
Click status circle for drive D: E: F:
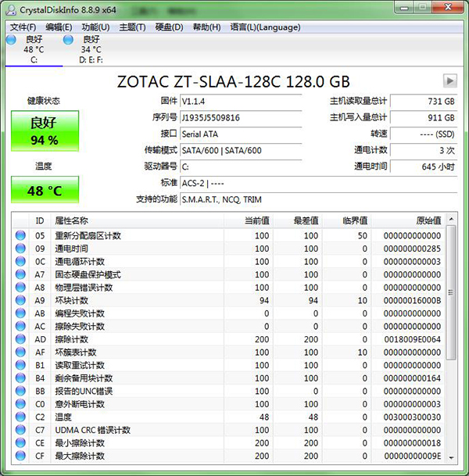pyautogui.click(x=68, y=40)
